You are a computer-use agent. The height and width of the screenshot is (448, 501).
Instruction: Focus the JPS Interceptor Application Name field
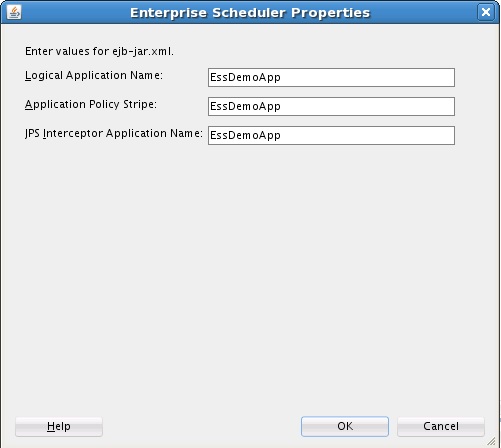coord(331,135)
